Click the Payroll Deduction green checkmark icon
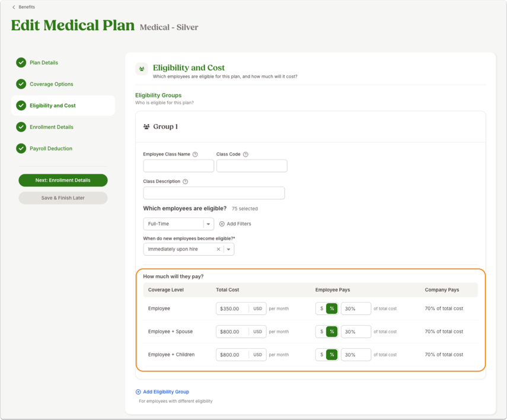This screenshot has width=507, height=420. (x=21, y=148)
